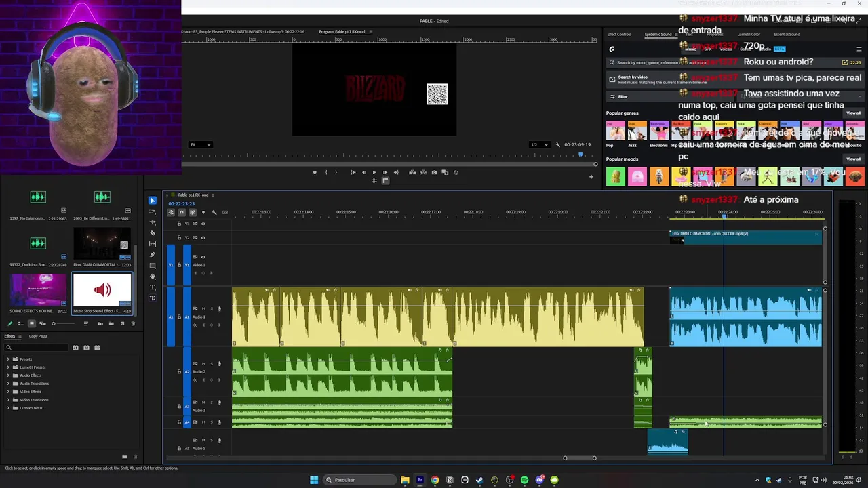
Task: Solo the Audio 2 track
Action: pyautogui.click(x=211, y=364)
